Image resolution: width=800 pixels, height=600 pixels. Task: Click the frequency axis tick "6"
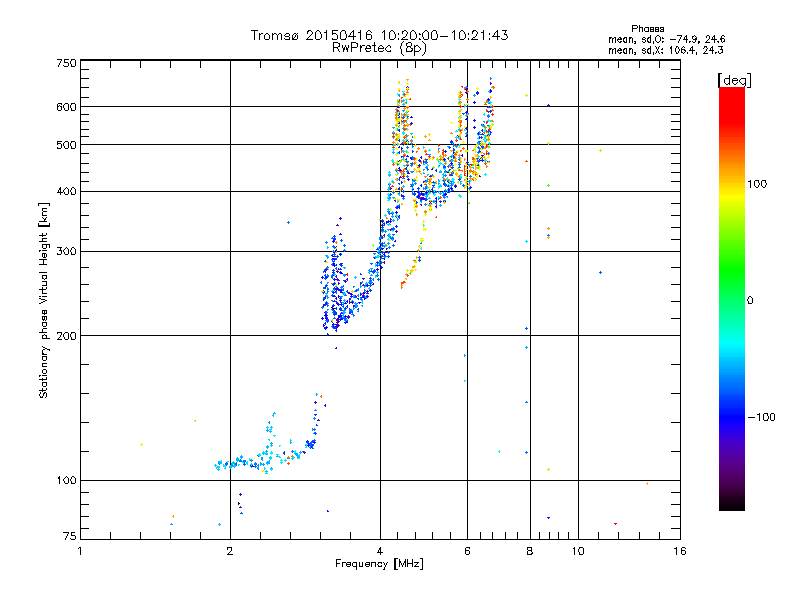pos(467,551)
